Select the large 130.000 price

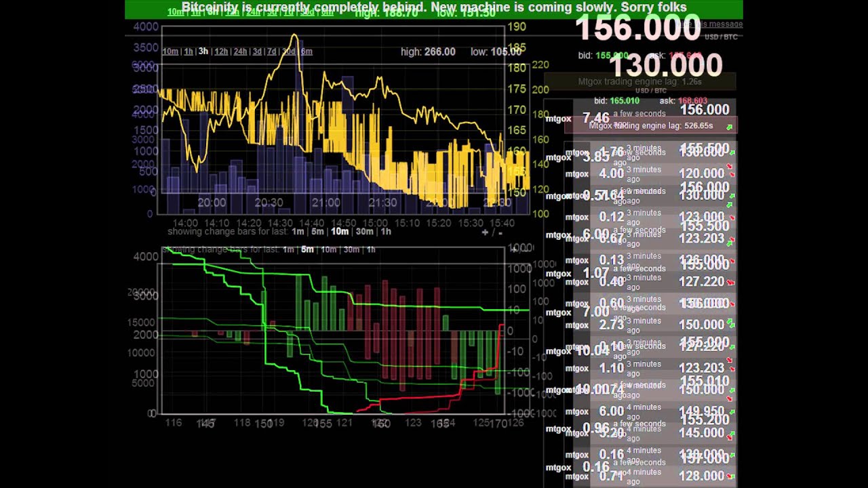tap(666, 66)
